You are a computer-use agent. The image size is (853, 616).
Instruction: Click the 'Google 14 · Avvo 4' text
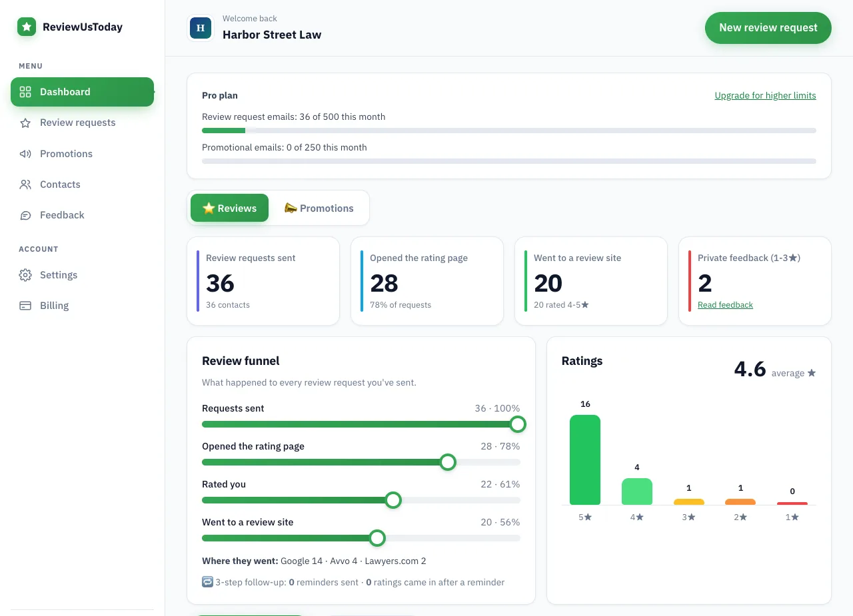click(x=319, y=561)
